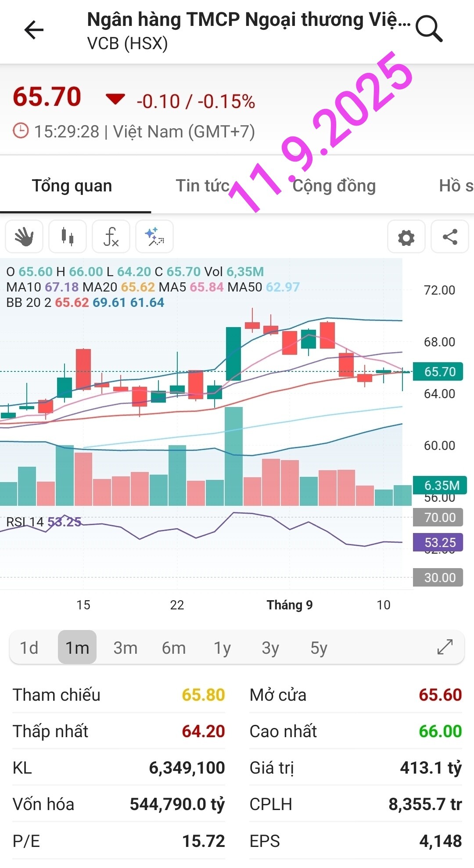Open the sparkle drawing tools icon
Viewport: 474px width, 868px height.
pyautogui.click(x=154, y=237)
